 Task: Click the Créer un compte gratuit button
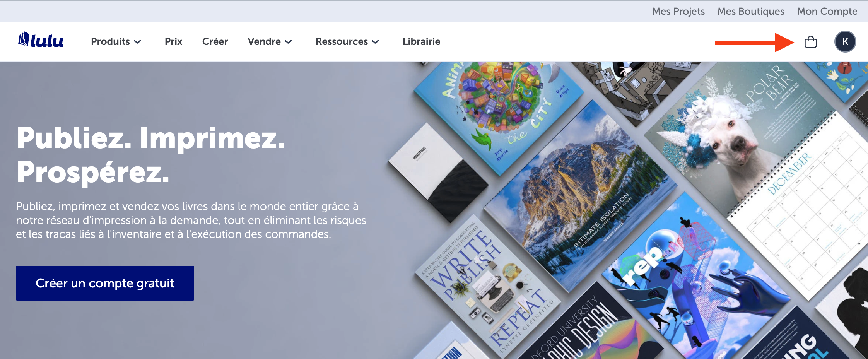(105, 283)
